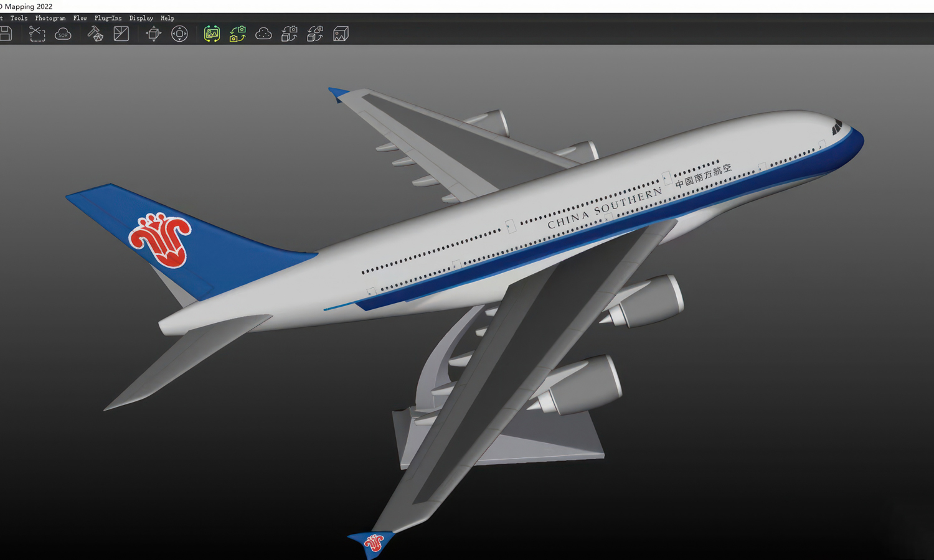The width and height of the screenshot is (934, 560).
Task: Click the cube-to-camera conversion icon
Action: click(290, 34)
